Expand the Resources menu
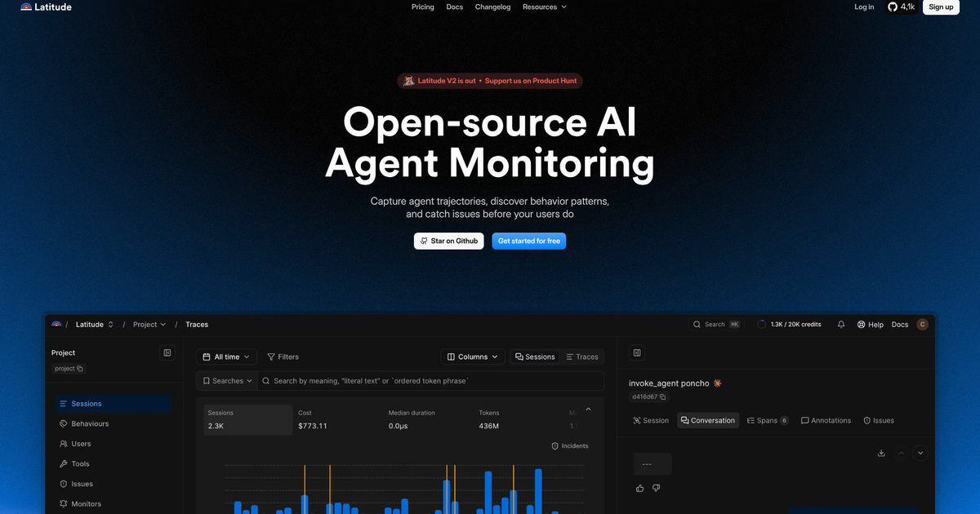Screen dimensions: 980x514 click(x=545, y=7)
